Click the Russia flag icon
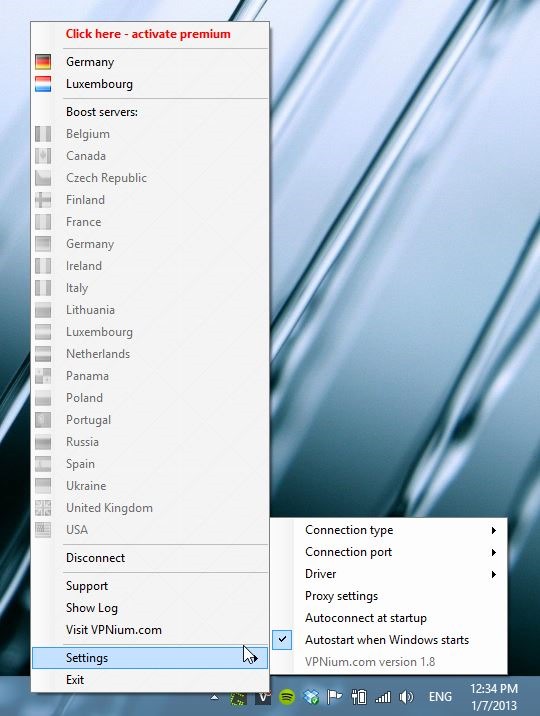The width and height of the screenshot is (540, 716). 43,442
